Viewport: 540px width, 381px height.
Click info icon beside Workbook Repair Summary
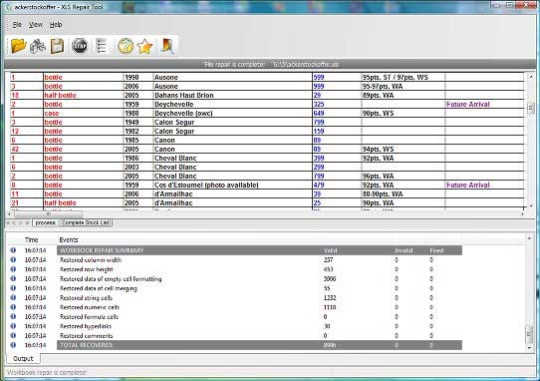pyautogui.click(x=13, y=250)
